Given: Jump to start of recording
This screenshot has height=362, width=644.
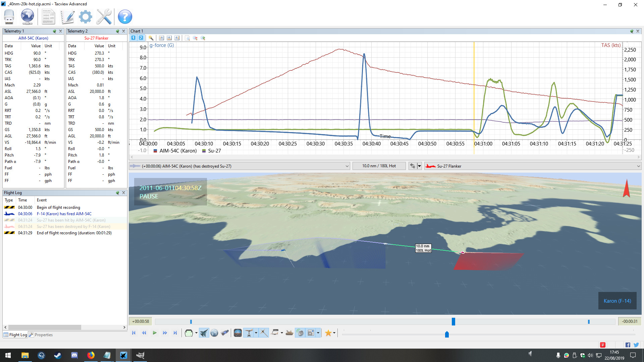Looking at the screenshot, I should click(x=134, y=333).
